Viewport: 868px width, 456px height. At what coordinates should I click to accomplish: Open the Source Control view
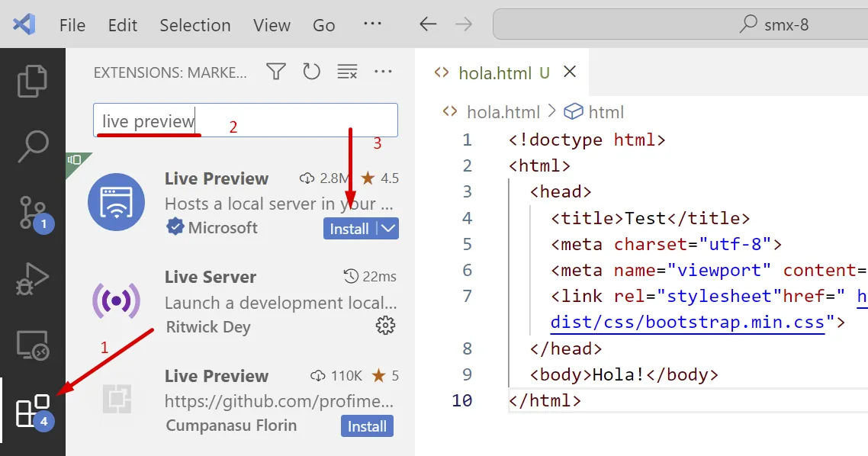click(x=32, y=213)
